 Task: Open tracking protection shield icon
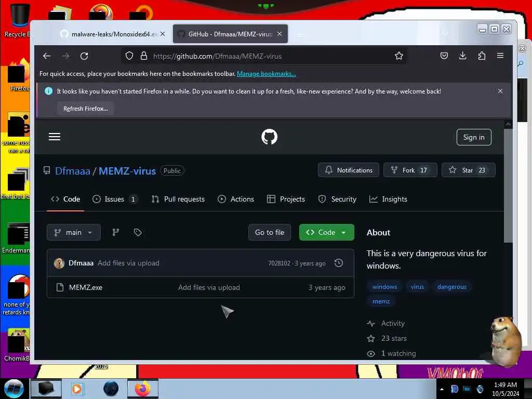click(x=129, y=56)
